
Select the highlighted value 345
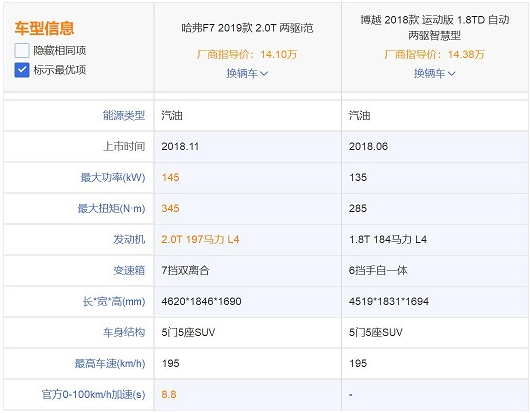point(170,208)
